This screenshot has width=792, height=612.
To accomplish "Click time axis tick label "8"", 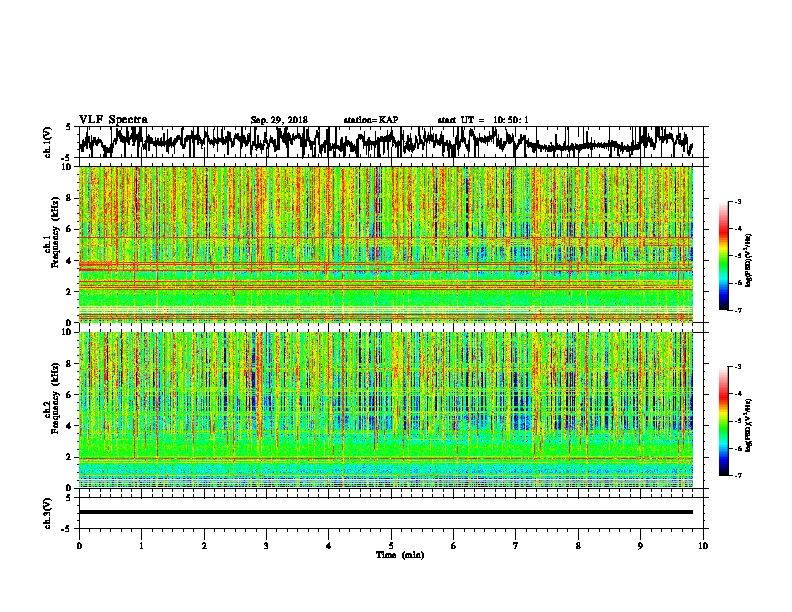I will (578, 546).
